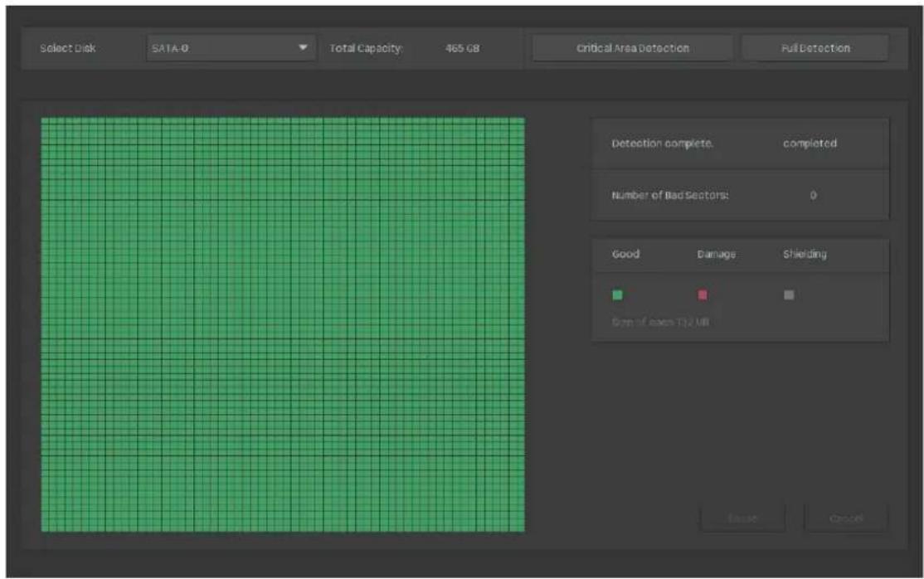Click the green Good legend swatch
Image resolution: width=924 pixels, height=579 pixels.
pos(617,294)
